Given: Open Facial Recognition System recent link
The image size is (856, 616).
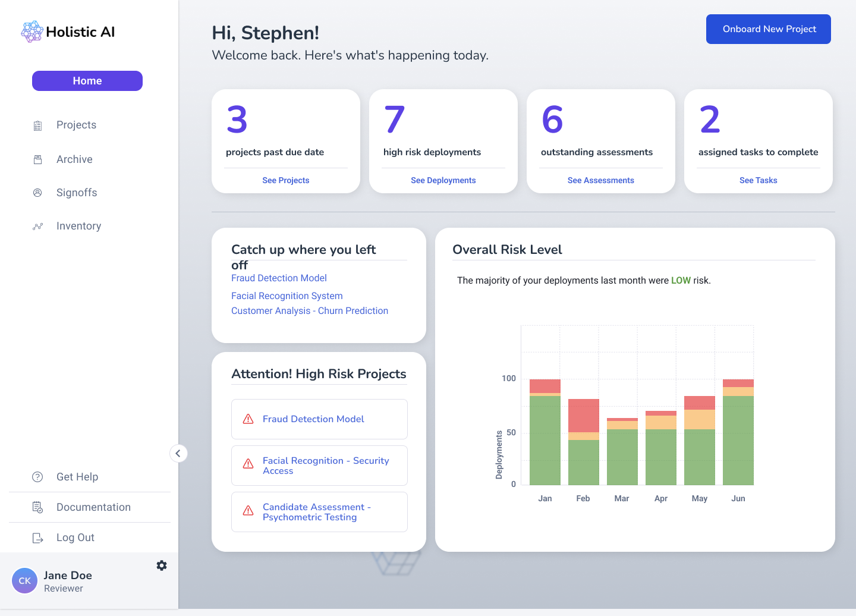Looking at the screenshot, I should coord(287,296).
